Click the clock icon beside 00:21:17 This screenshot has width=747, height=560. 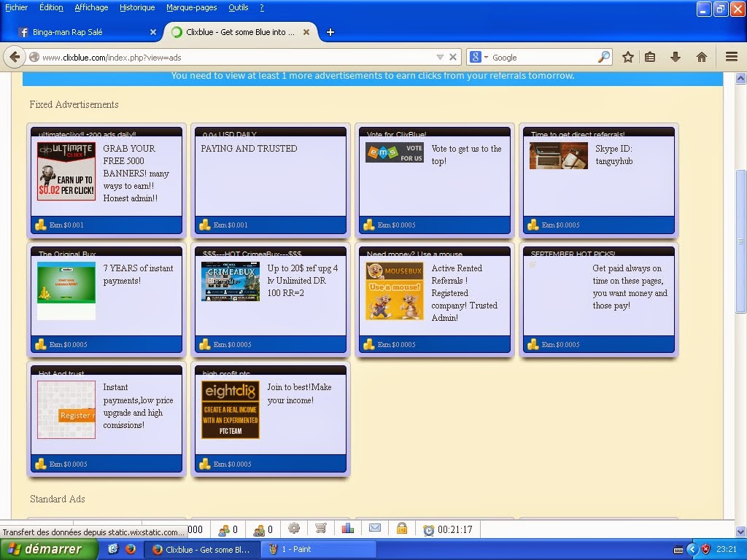coord(429,530)
